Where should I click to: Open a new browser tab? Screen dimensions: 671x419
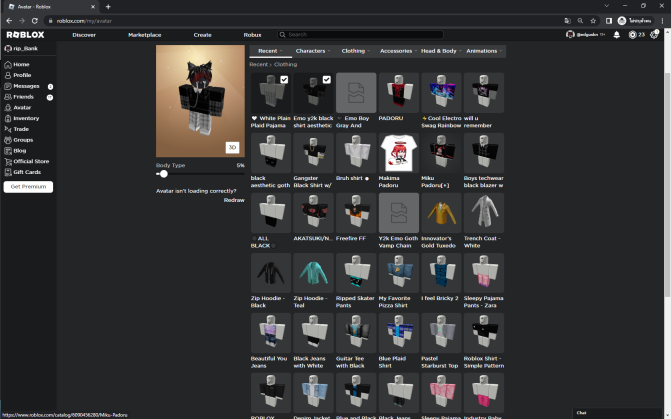[108, 6]
